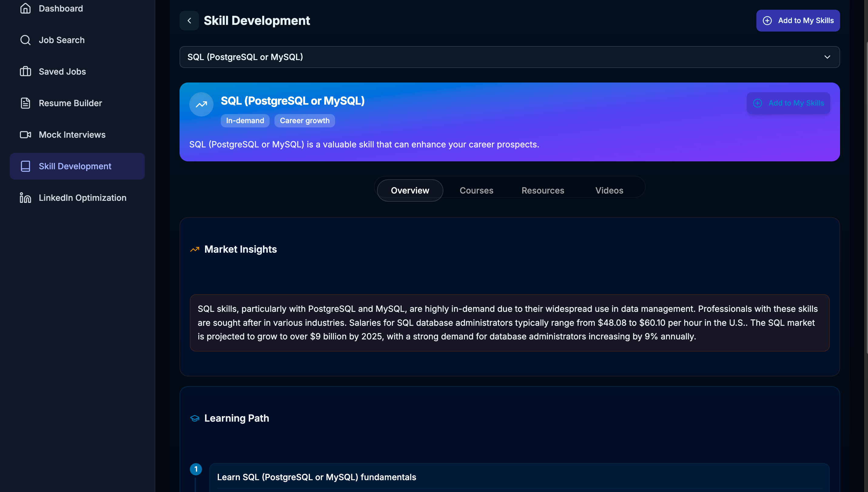Click the Market Insights trend arrow icon

point(195,249)
